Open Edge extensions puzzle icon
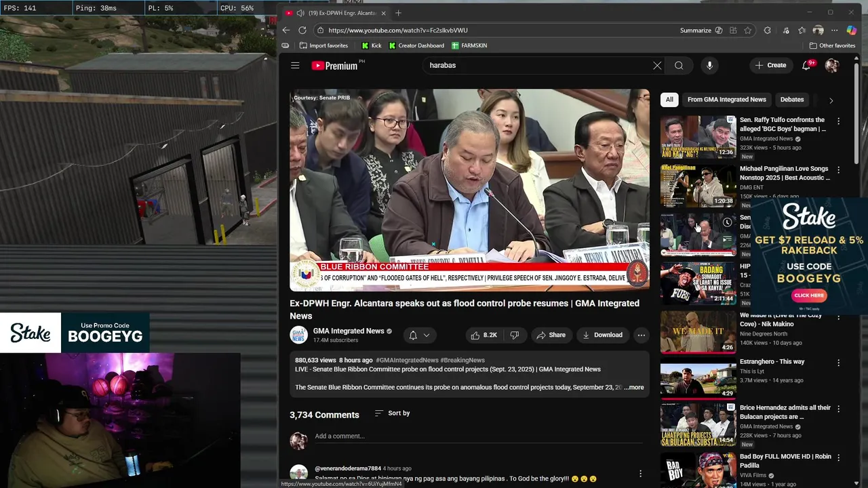Image resolution: width=868 pixels, height=488 pixels. coord(767,30)
